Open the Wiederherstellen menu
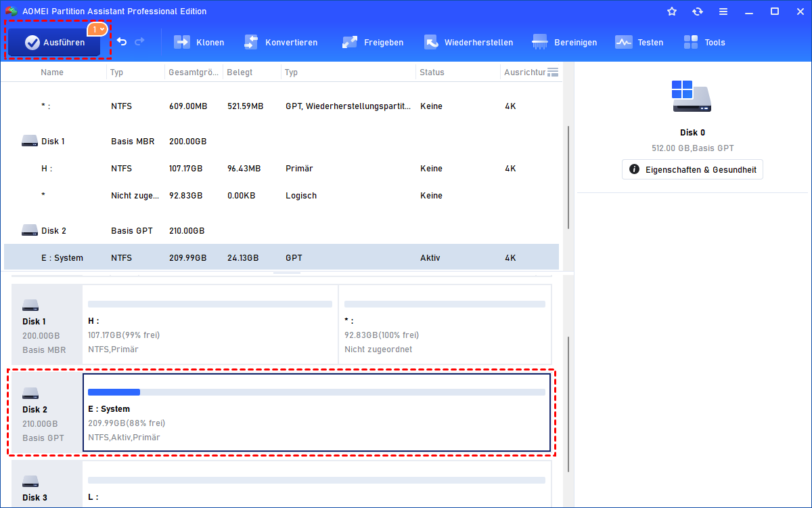 (468, 42)
